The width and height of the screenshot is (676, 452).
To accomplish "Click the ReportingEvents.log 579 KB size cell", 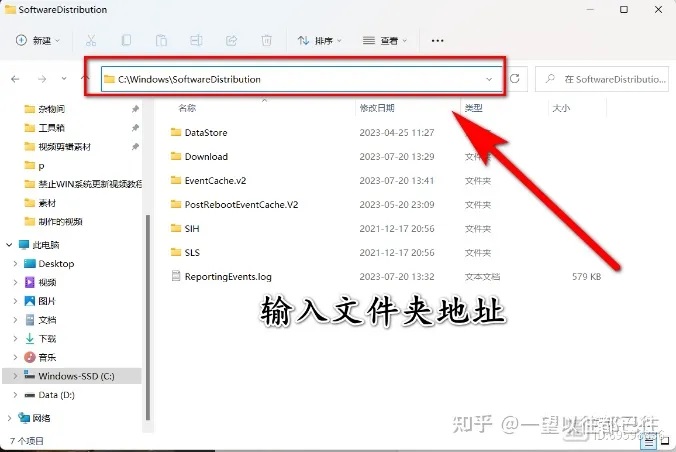I will (x=586, y=277).
